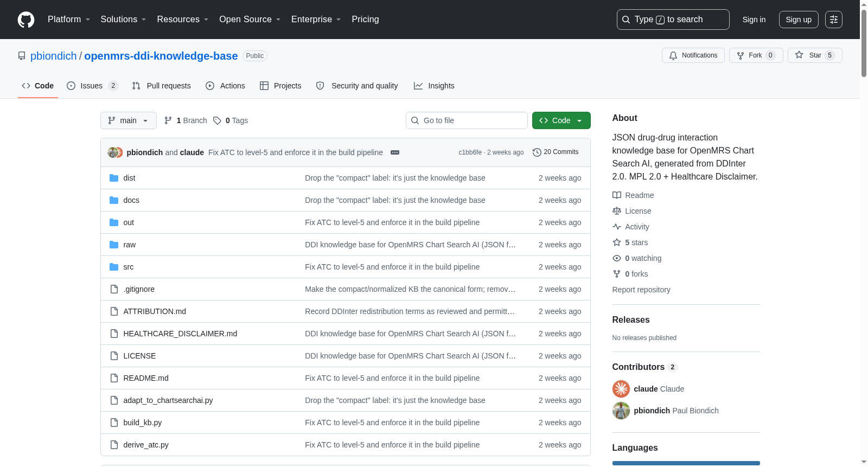Viewport: 868px width, 467px height.
Task: Click the c1bb6fe commit hash
Action: coord(470,152)
